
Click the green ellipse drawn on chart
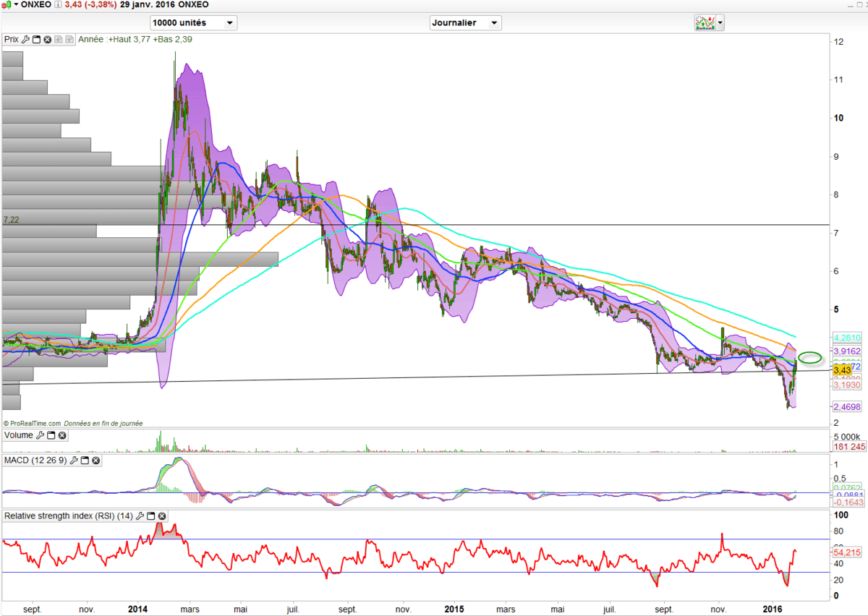pyautogui.click(x=811, y=357)
